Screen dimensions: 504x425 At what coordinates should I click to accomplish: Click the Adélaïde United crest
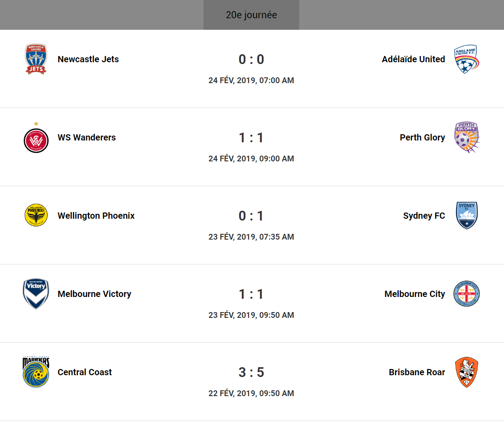(466, 59)
